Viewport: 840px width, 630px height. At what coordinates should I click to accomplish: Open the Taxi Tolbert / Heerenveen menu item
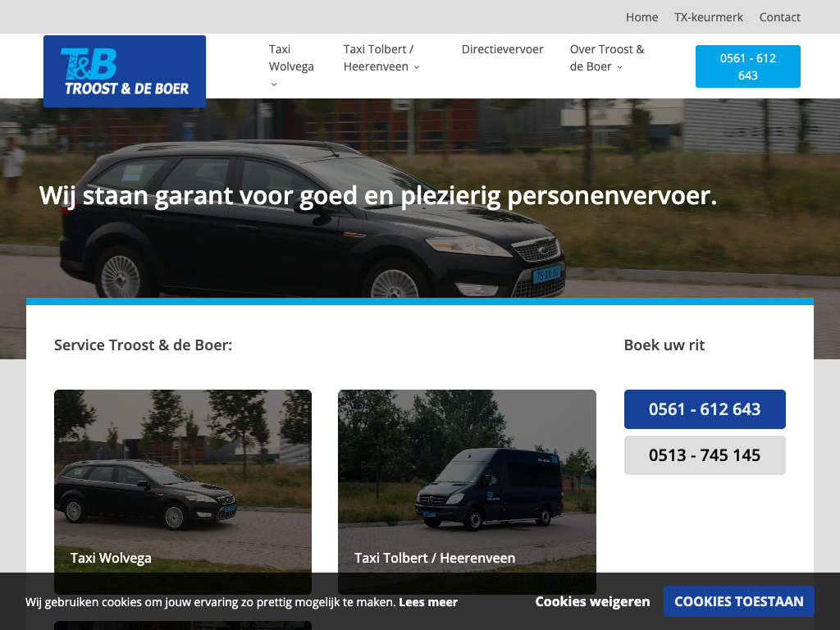[x=378, y=58]
